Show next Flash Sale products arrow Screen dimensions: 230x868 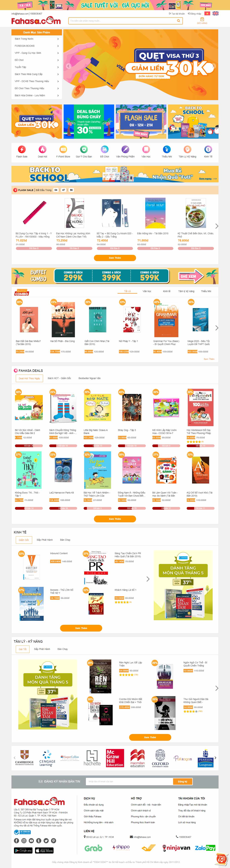click(217, 226)
